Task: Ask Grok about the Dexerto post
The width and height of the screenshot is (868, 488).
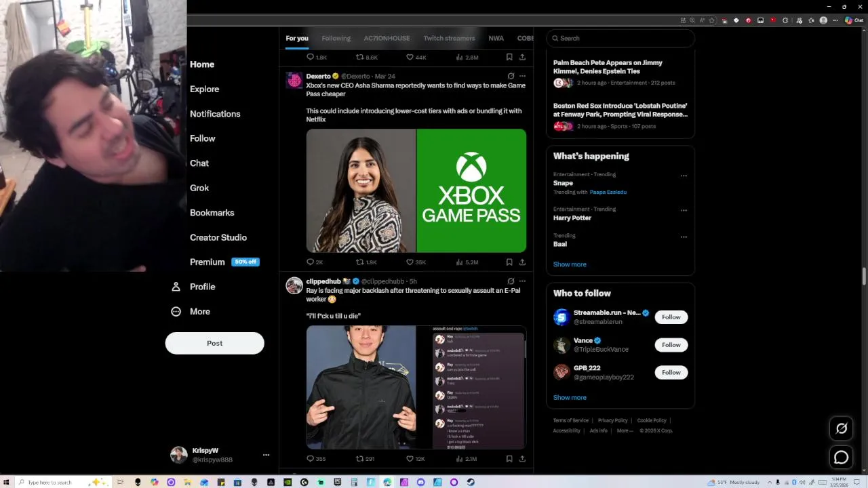Action: point(511,76)
